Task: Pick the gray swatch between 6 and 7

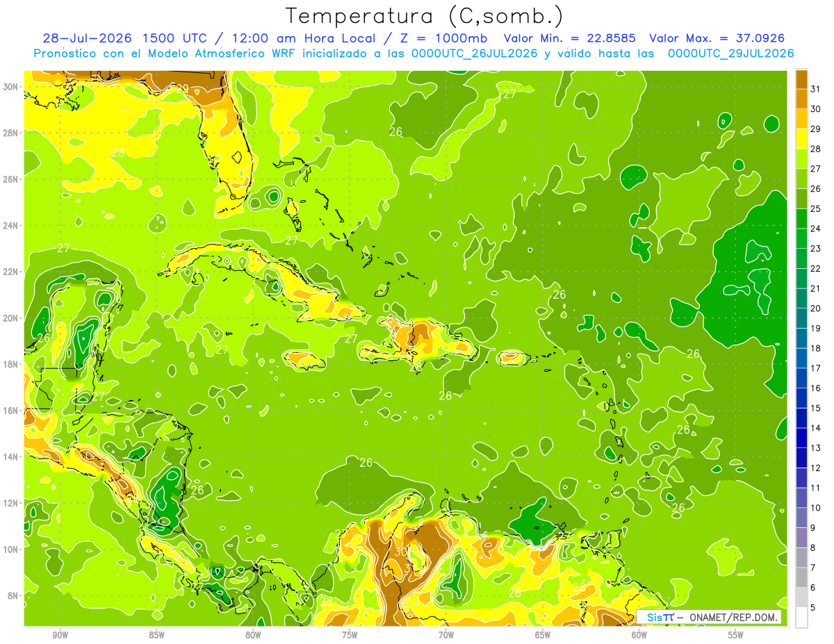Action: 801,578
